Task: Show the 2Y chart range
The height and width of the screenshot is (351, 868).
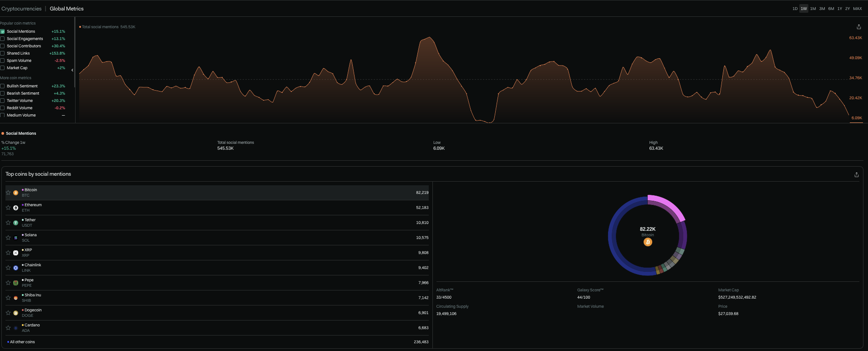Action: coord(848,9)
